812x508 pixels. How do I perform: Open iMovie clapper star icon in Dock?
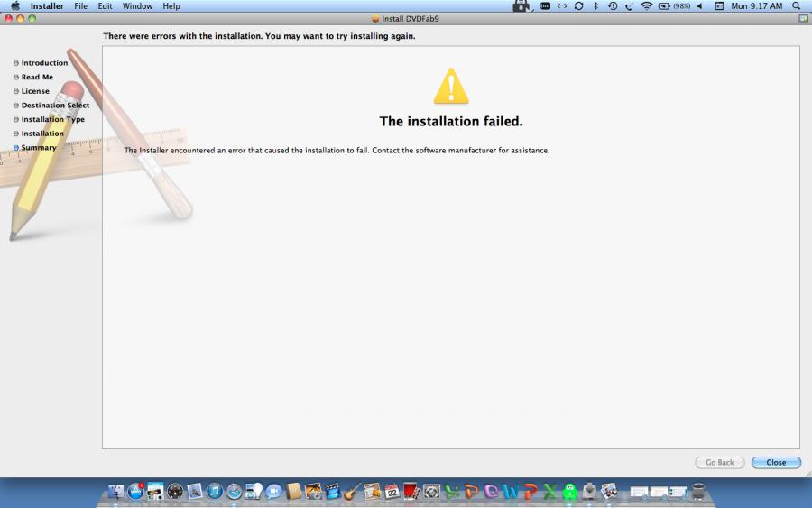click(x=332, y=491)
